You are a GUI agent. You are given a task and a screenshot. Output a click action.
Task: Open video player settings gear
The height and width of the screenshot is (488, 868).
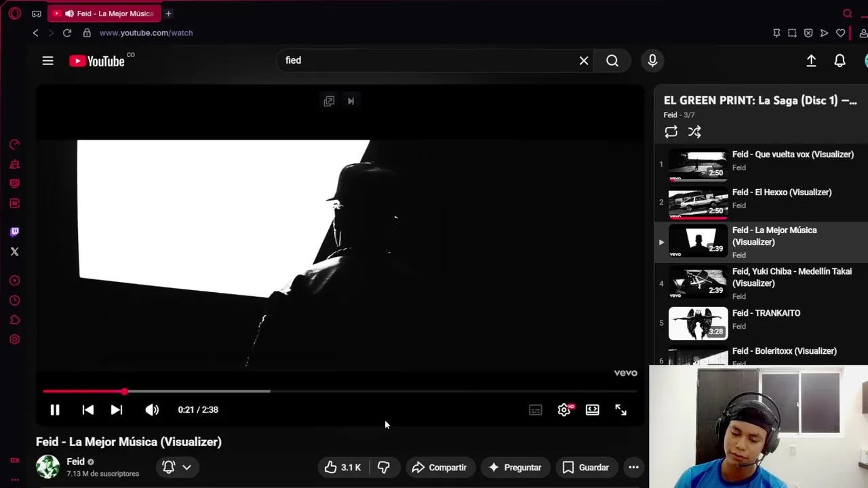[564, 410]
